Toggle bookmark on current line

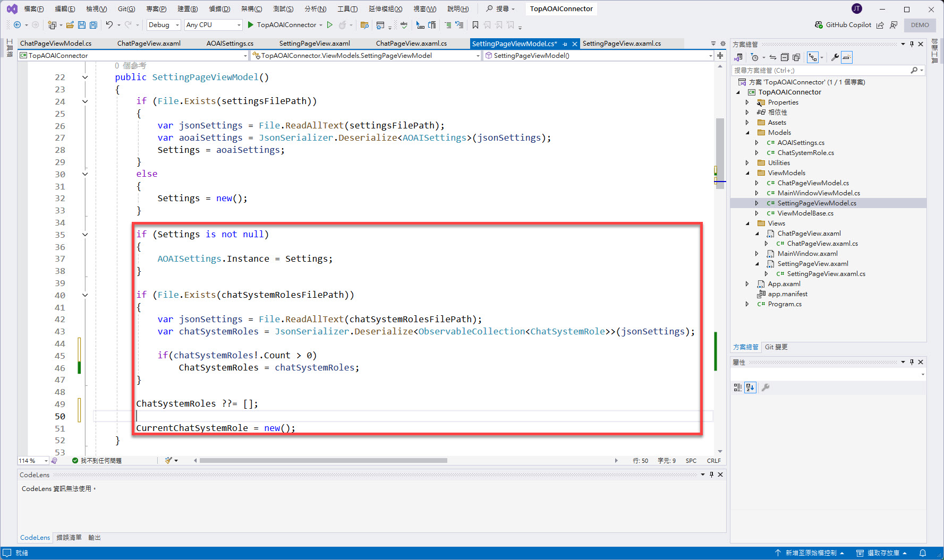pyautogui.click(x=475, y=25)
